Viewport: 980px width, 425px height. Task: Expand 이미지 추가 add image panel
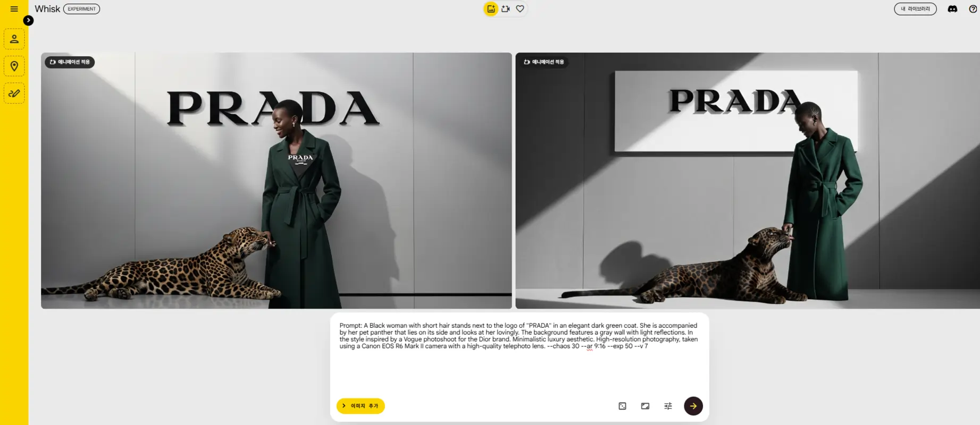[x=361, y=406]
